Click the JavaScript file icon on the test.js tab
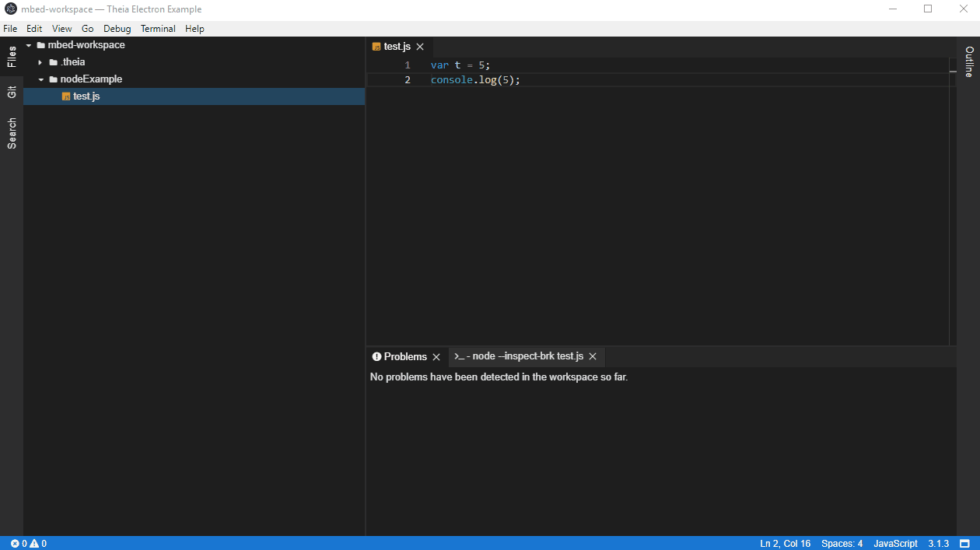Screen dimensions: 980x550 375,46
